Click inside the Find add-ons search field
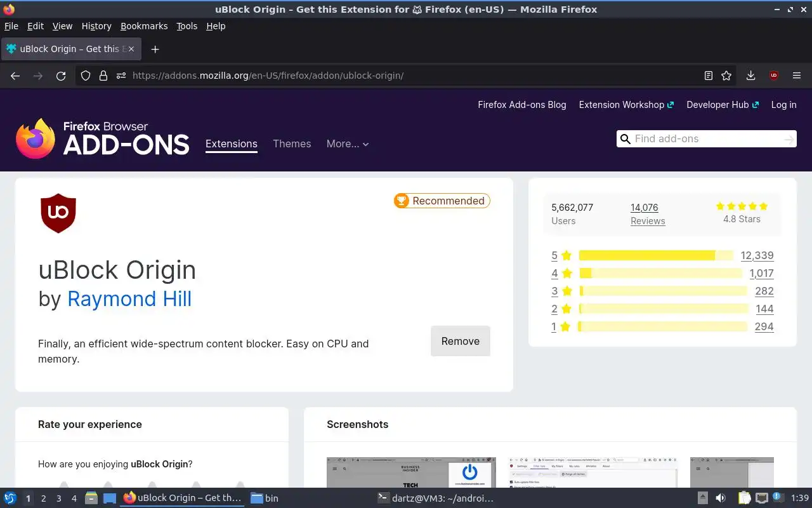Image resolution: width=812 pixels, height=508 pixels. pyautogui.click(x=706, y=139)
